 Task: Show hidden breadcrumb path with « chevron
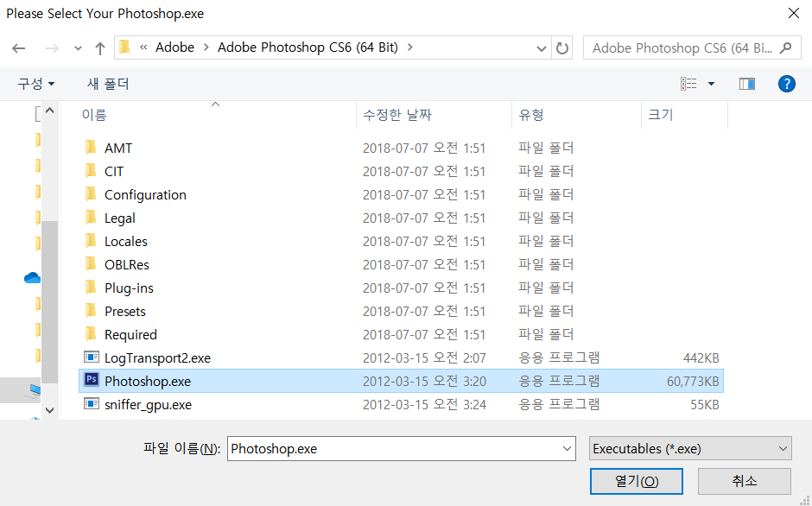coord(143,47)
